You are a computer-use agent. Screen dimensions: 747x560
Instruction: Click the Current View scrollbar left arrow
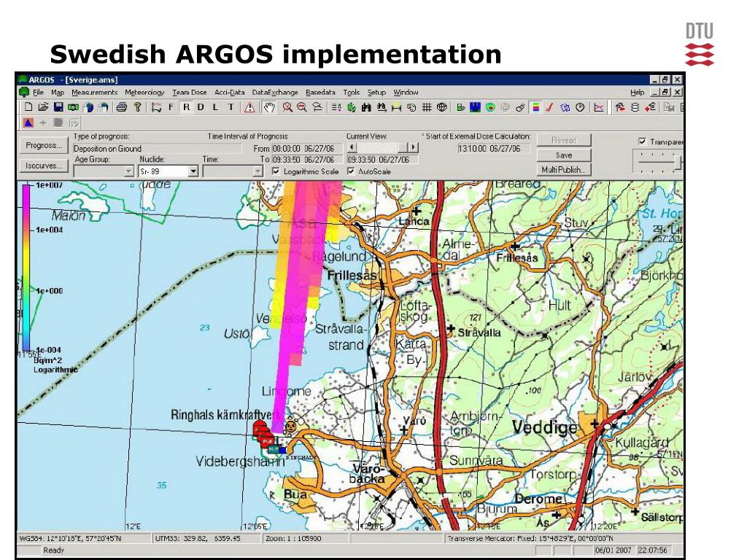(x=352, y=147)
